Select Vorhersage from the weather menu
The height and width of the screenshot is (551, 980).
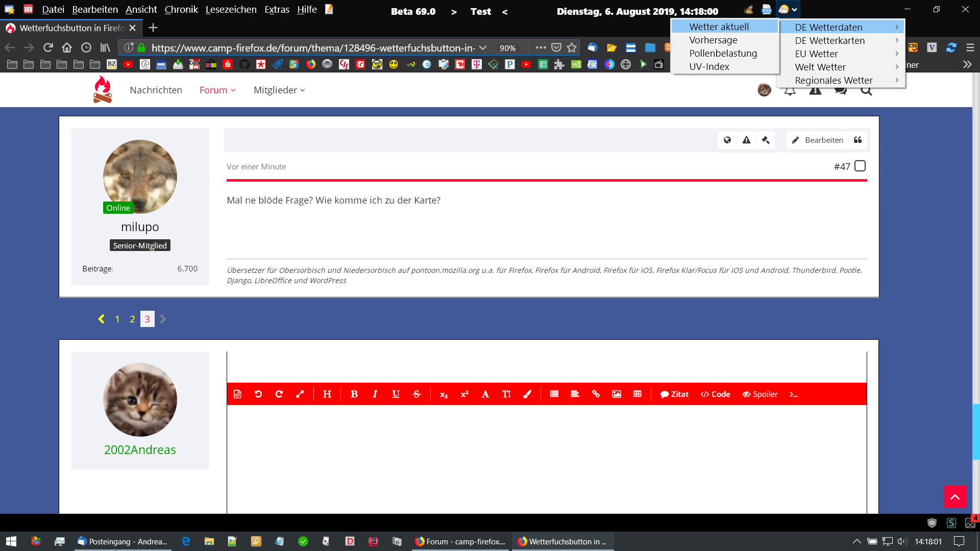713,40
